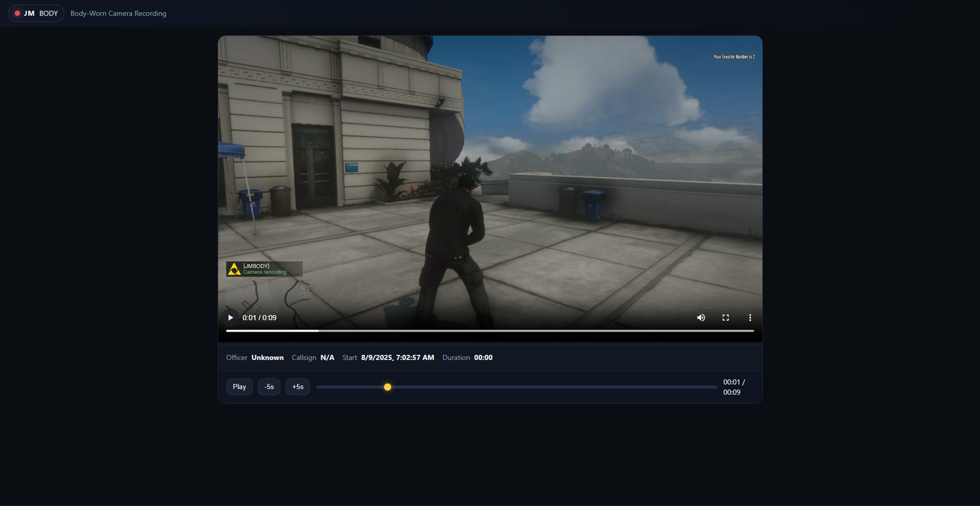The image size is (980, 506).
Task: Click the Duration 00:00 value
Action: pyautogui.click(x=483, y=357)
